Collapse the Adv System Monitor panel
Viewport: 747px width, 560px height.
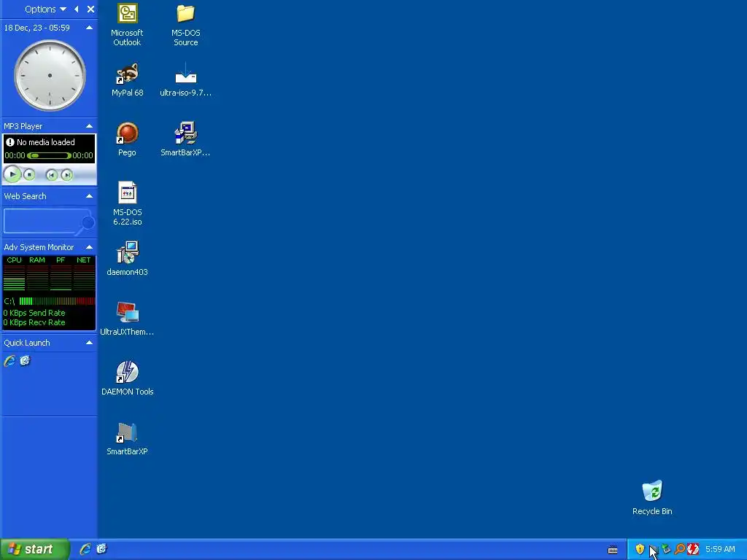pos(89,247)
